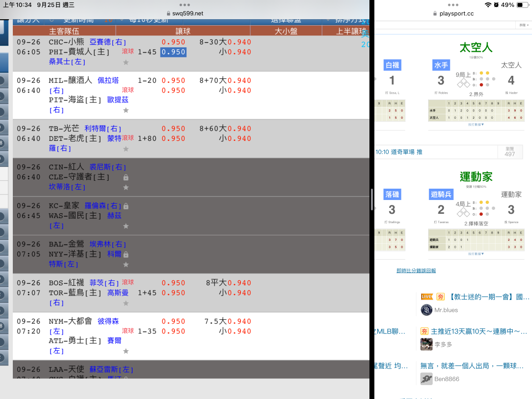Click 小0.940 odds for MIL vs PIT

235,91
